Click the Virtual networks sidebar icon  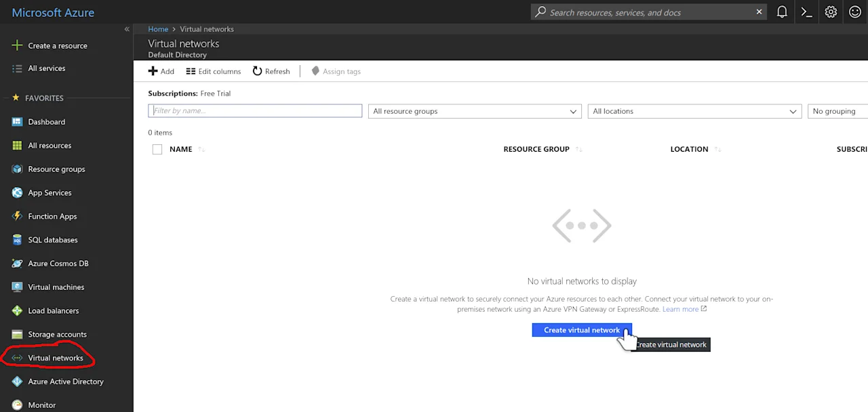click(17, 358)
